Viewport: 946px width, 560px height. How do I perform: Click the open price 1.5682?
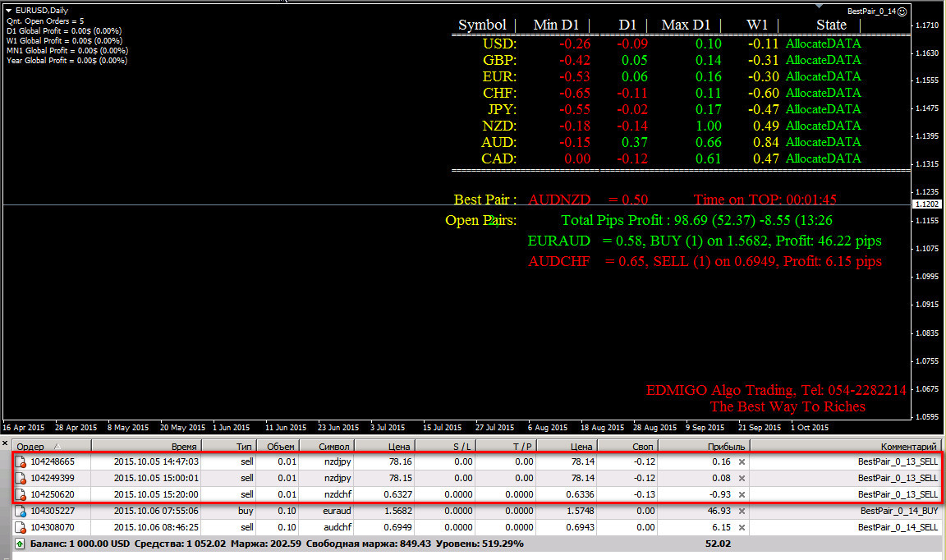click(397, 511)
